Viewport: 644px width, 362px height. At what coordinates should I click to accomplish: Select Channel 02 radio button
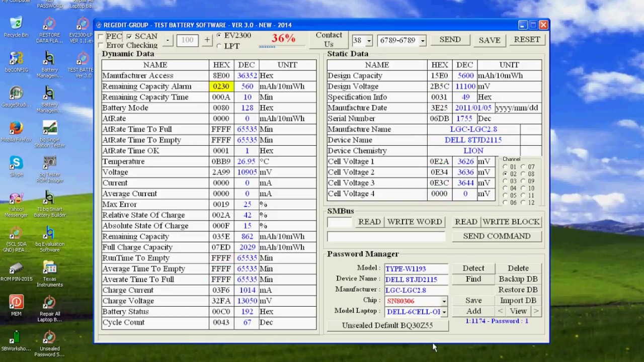(x=505, y=174)
